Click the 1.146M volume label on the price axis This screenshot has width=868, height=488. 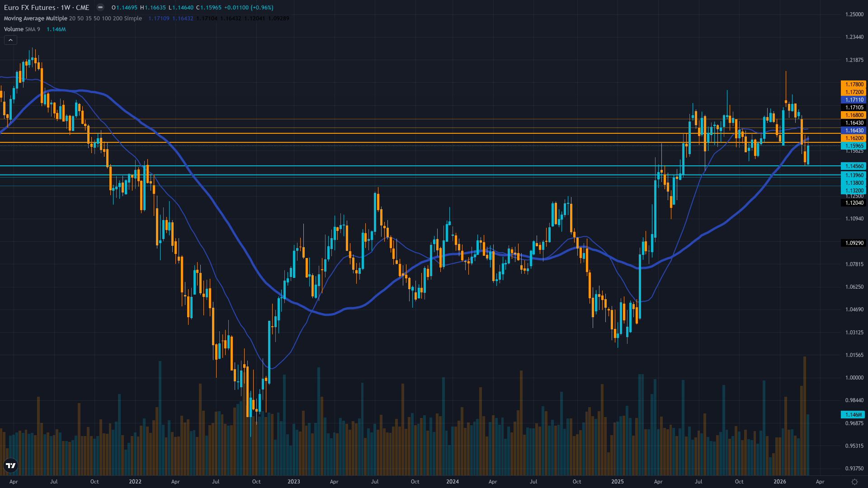[854, 415]
